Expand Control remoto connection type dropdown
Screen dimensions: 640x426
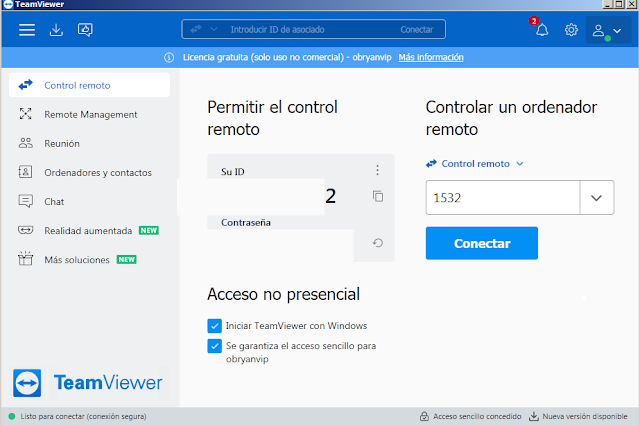[x=520, y=164]
